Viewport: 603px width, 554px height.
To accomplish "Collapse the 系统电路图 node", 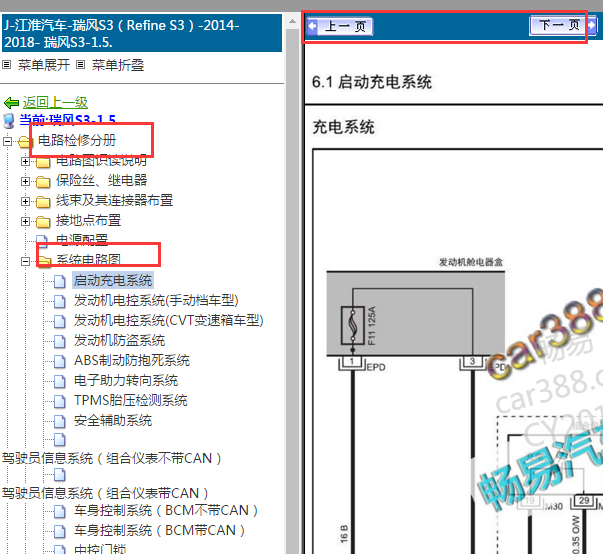I will click(x=25, y=261).
